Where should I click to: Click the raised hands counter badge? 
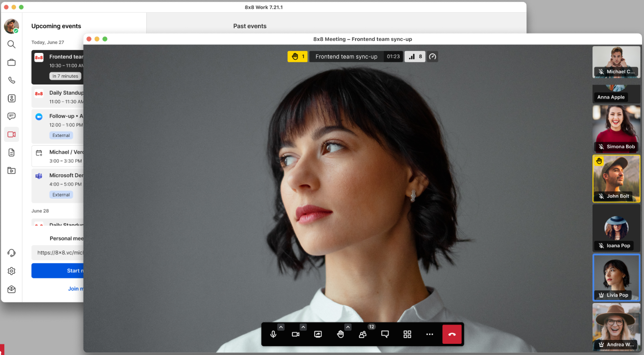297,57
